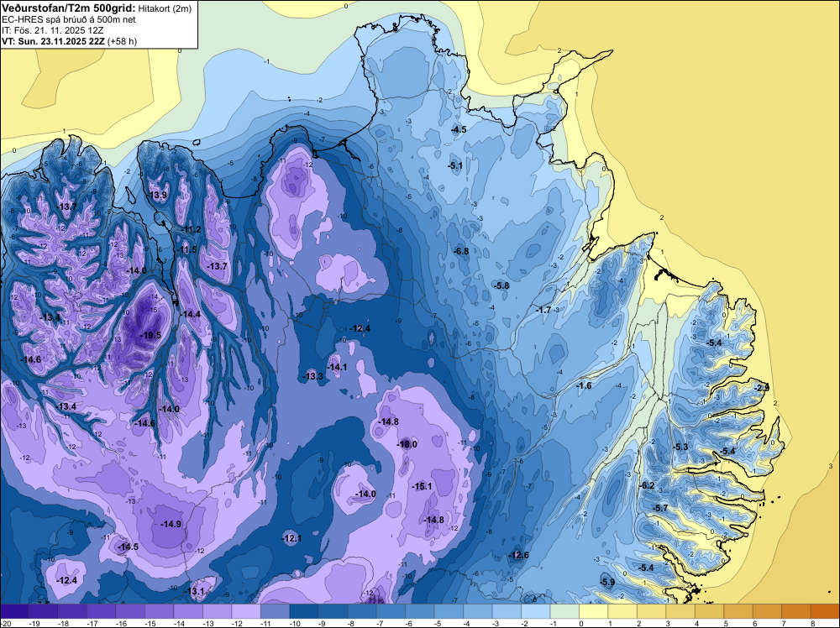Image resolution: width=840 pixels, height=628 pixels.
Task: Select the '-14.1' temperature value
Action: 337,367
